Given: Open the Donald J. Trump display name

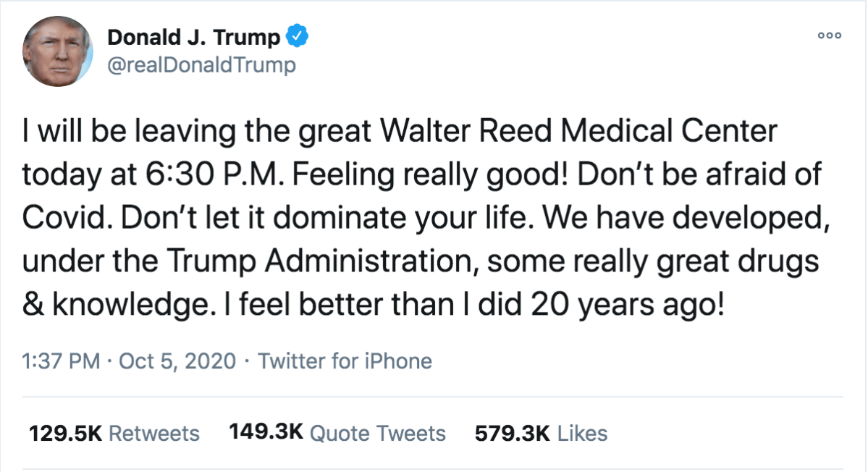Looking at the screenshot, I should (x=193, y=37).
